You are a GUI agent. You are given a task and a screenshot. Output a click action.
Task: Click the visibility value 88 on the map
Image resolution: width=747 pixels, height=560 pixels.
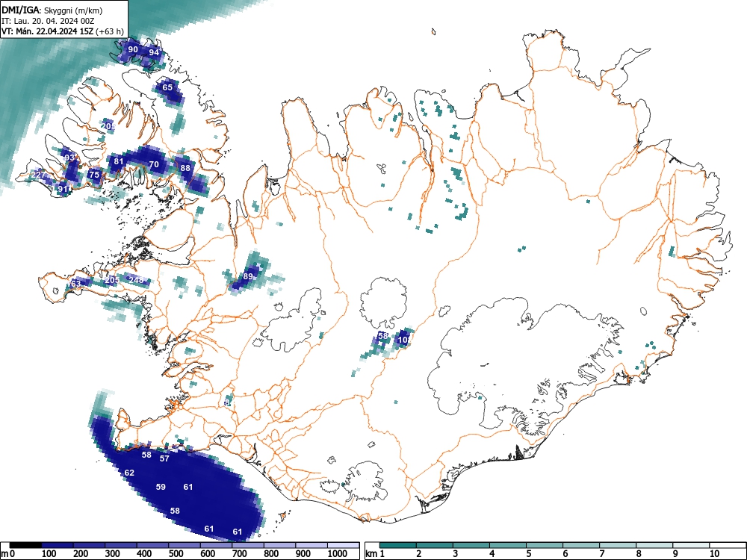[185, 167]
